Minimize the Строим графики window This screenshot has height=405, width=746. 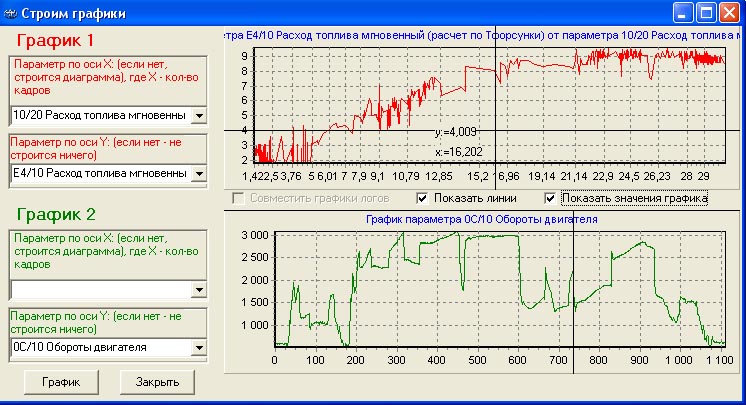[684, 12]
